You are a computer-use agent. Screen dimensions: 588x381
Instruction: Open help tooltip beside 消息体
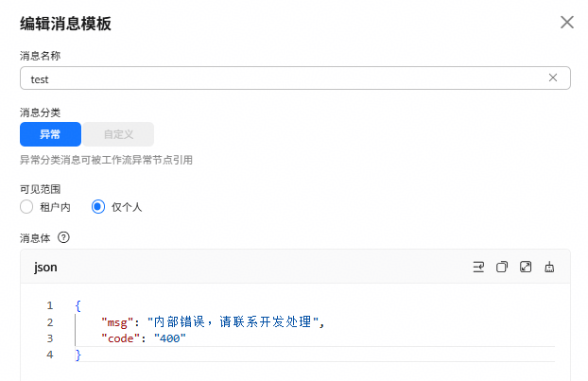pyautogui.click(x=63, y=237)
